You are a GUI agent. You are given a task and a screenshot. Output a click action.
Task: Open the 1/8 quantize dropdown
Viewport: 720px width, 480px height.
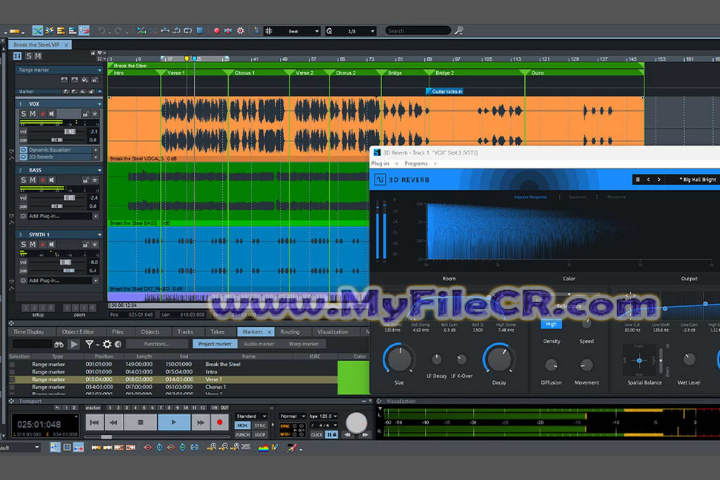(x=372, y=31)
